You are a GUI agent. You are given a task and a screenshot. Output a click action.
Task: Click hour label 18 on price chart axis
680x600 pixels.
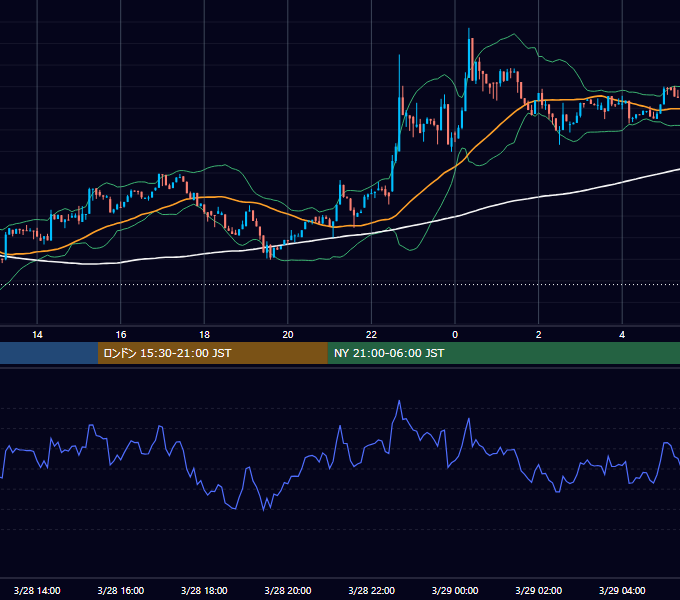click(204, 334)
